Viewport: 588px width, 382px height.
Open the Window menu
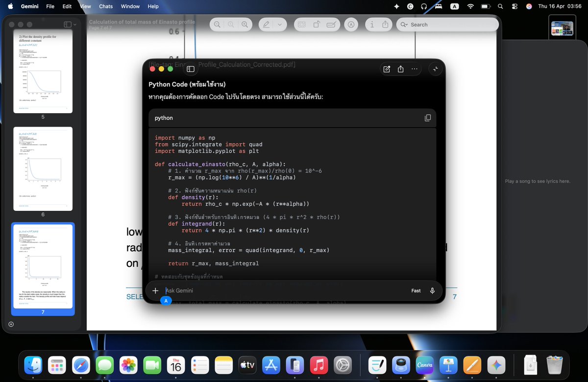(130, 6)
